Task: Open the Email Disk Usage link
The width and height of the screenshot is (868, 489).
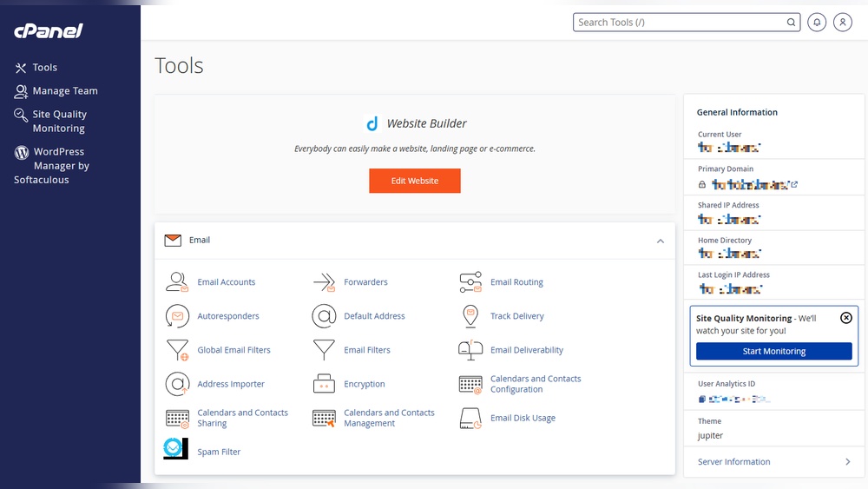Action: coord(523,418)
